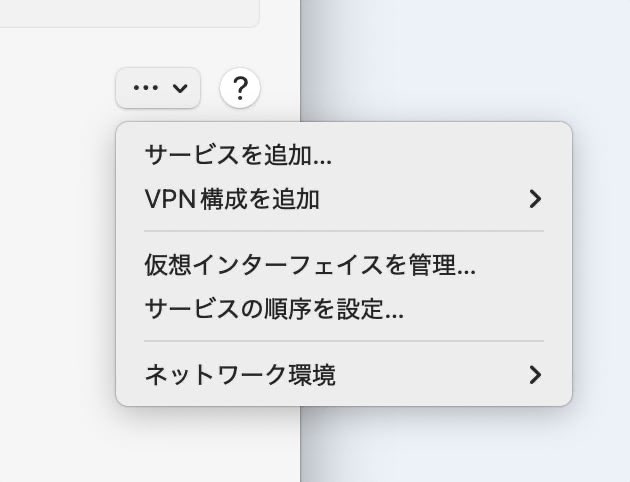This screenshot has height=482, width=630.
Task: Select the ネットワーク環境 menu item
Action: (x=344, y=375)
